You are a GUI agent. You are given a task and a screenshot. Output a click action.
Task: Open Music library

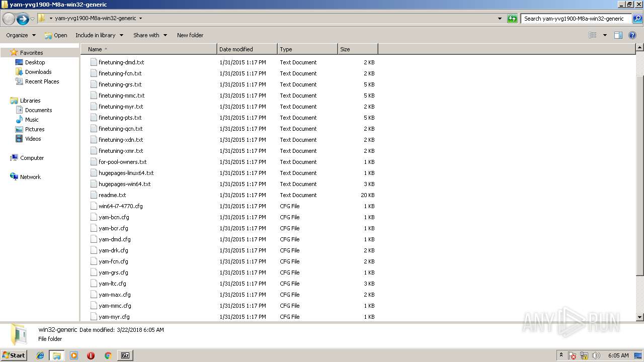32,120
